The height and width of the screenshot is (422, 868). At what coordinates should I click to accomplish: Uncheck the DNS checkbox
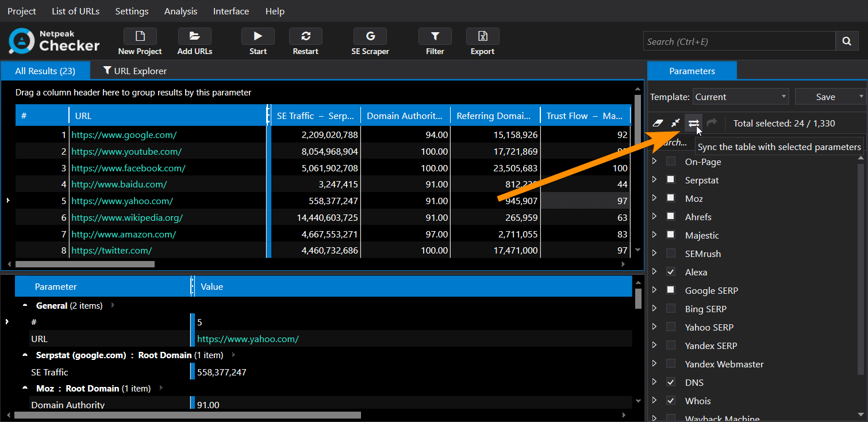(671, 382)
